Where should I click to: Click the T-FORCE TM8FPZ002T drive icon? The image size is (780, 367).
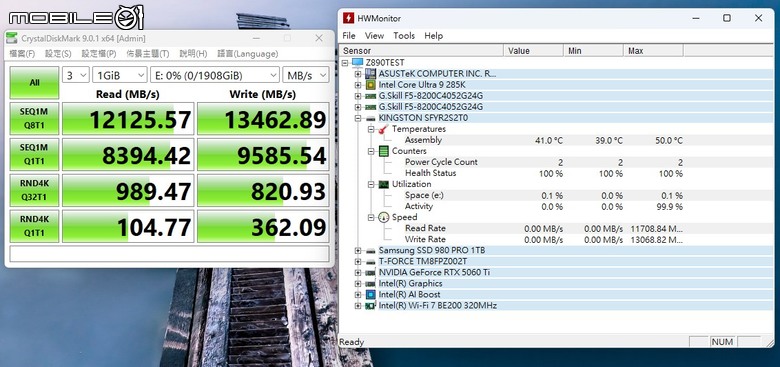click(371, 262)
